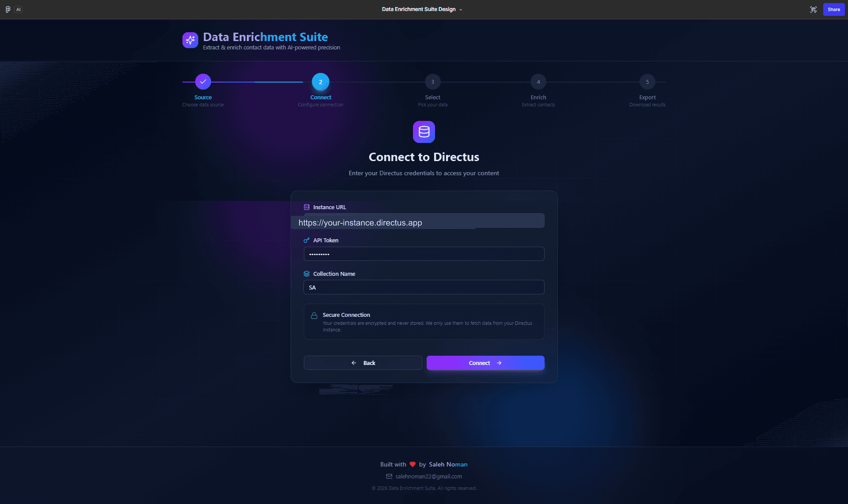This screenshot has height=504, width=848.
Task: Open the salehnoman22@gmail.com email link
Action: (428, 476)
